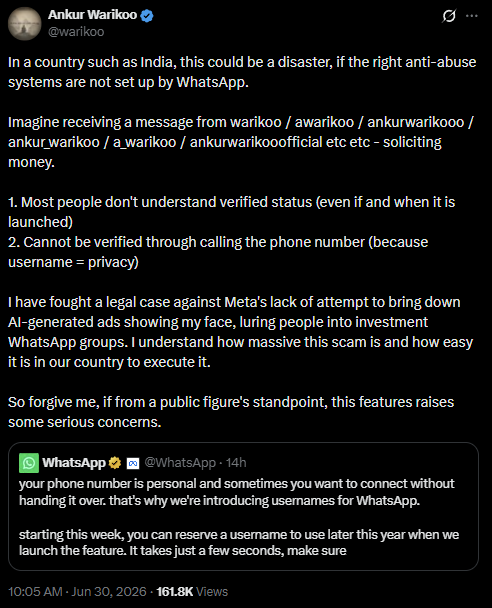
Task: Click the "starting this week" paragraph in the quote
Action: [x=239, y=542]
